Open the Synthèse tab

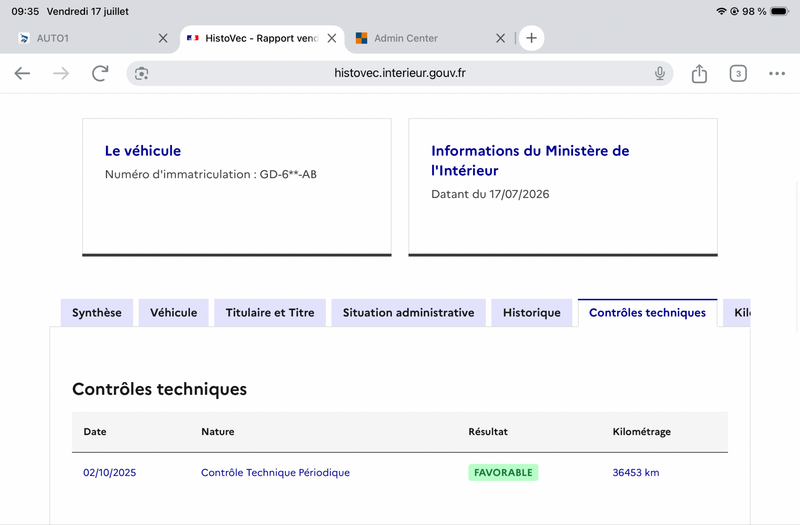pyautogui.click(x=96, y=313)
